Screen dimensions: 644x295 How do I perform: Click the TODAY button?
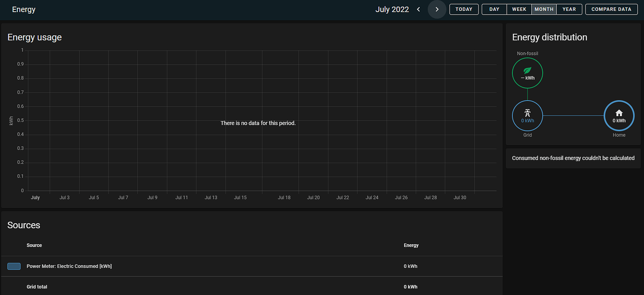(463, 9)
